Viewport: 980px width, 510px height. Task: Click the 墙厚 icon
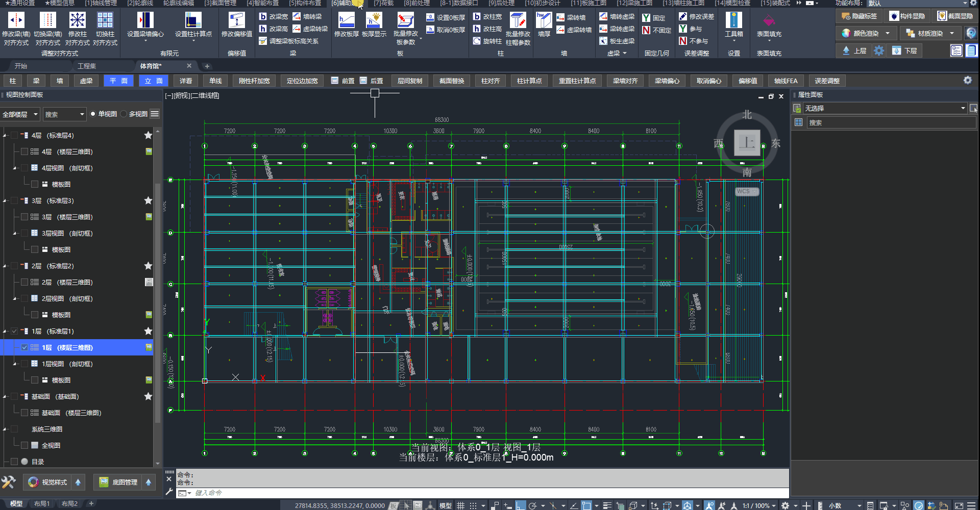[544, 21]
